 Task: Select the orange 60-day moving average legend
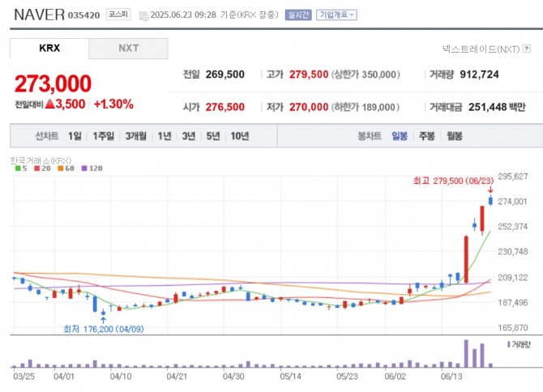click(x=66, y=168)
